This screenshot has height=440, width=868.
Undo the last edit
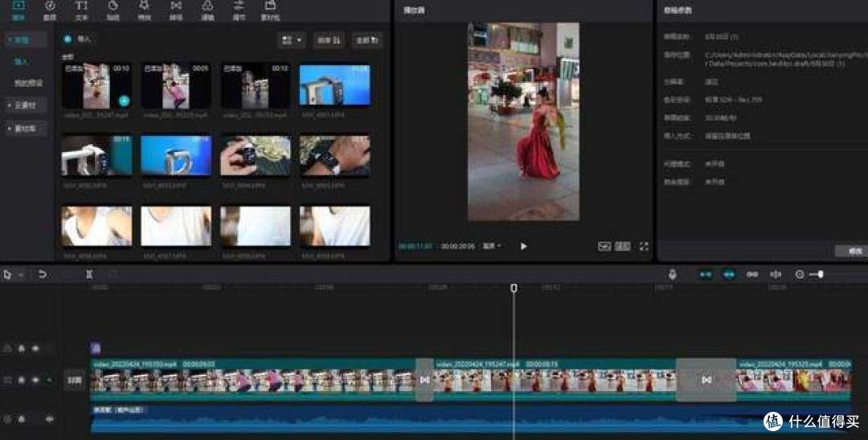coord(42,274)
